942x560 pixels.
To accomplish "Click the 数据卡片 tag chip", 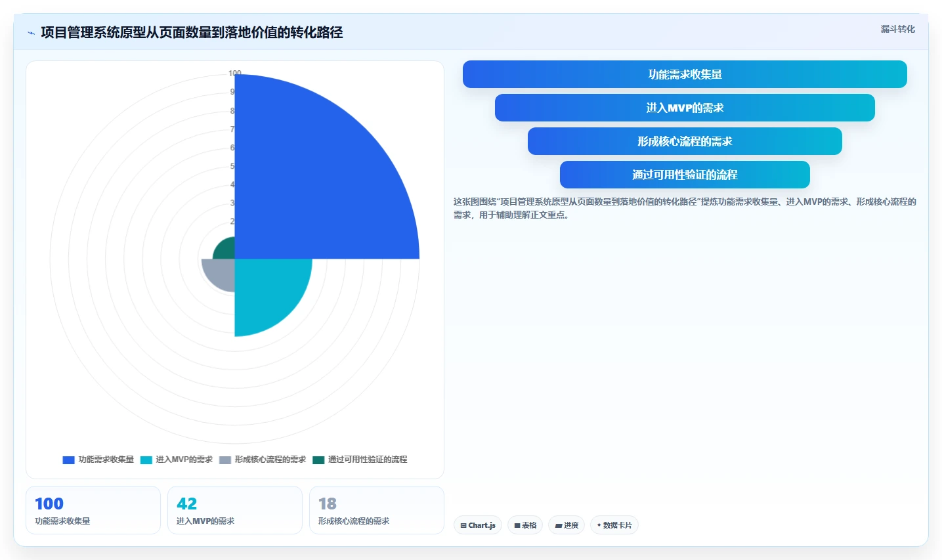I will pyautogui.click(x=614, y=525).
